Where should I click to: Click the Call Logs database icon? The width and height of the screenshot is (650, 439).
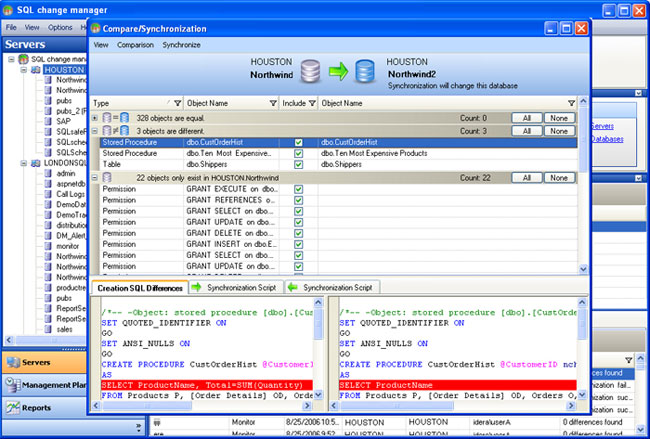coord(49,194)
